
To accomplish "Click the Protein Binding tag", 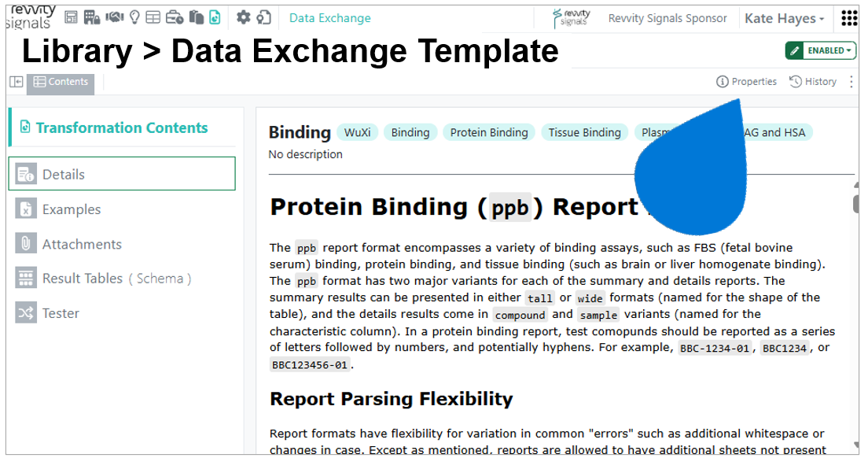I will click(489, 132).
